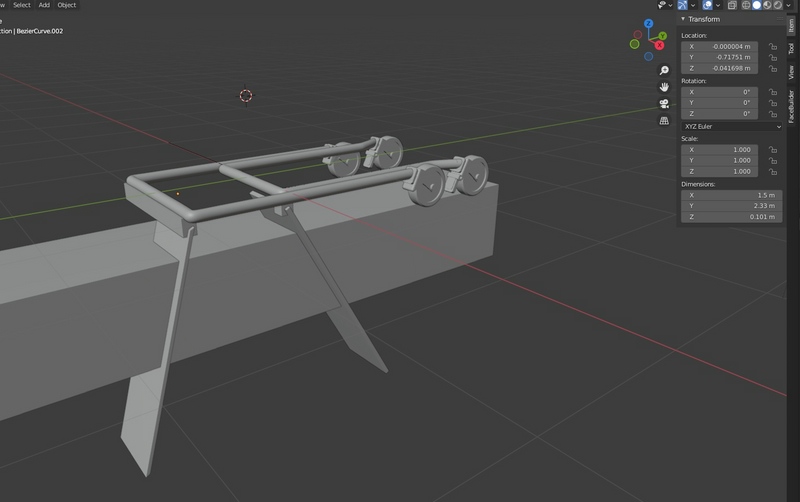
Task: Select material preview shading icon
Action: click(768, 5)
